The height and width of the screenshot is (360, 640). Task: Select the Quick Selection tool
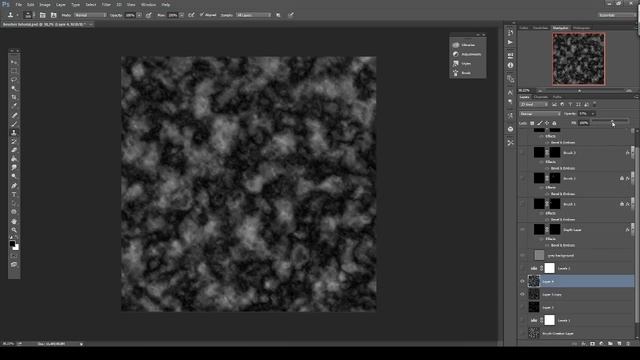click(x=14, y=89)
